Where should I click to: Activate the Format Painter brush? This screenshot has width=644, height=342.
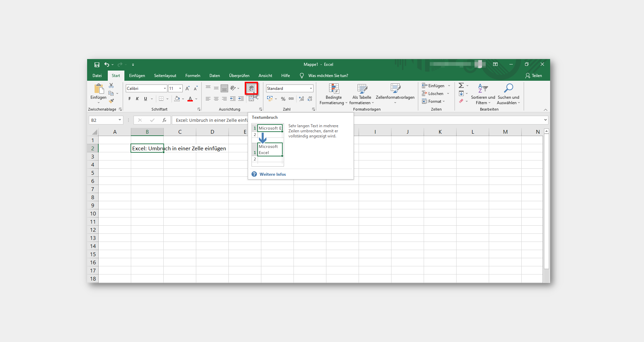click(111, 101)
